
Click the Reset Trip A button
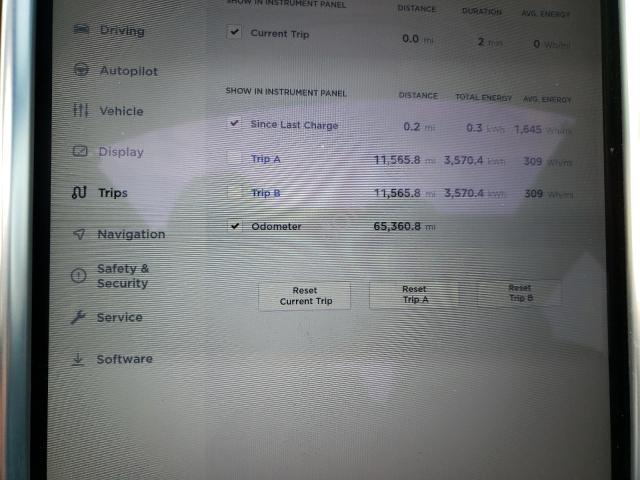(x=414, y=295)
